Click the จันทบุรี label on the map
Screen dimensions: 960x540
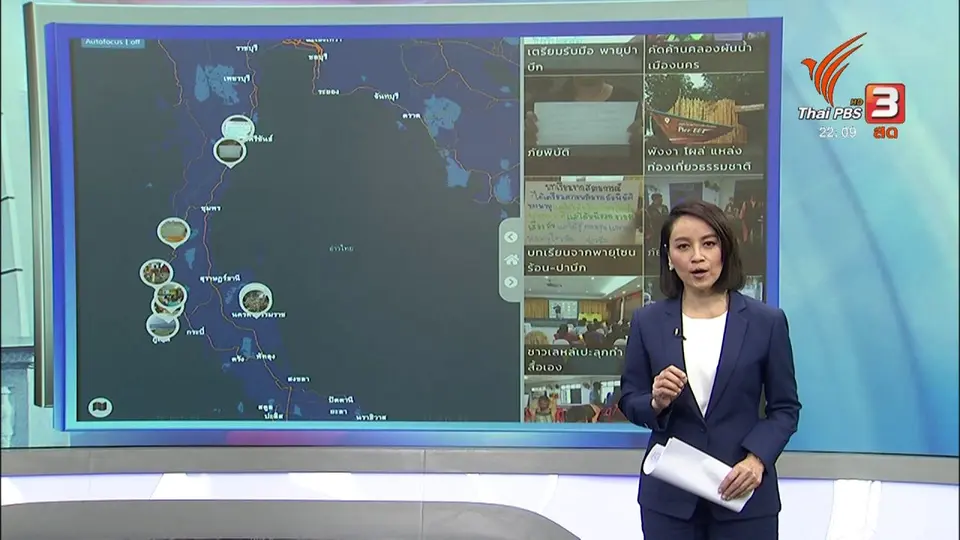386,96
